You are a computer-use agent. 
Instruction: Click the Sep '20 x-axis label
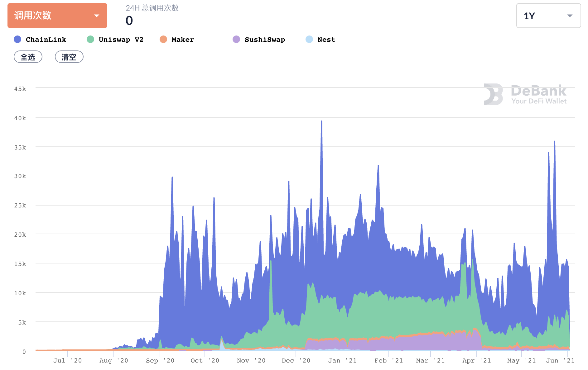[160, 361]
